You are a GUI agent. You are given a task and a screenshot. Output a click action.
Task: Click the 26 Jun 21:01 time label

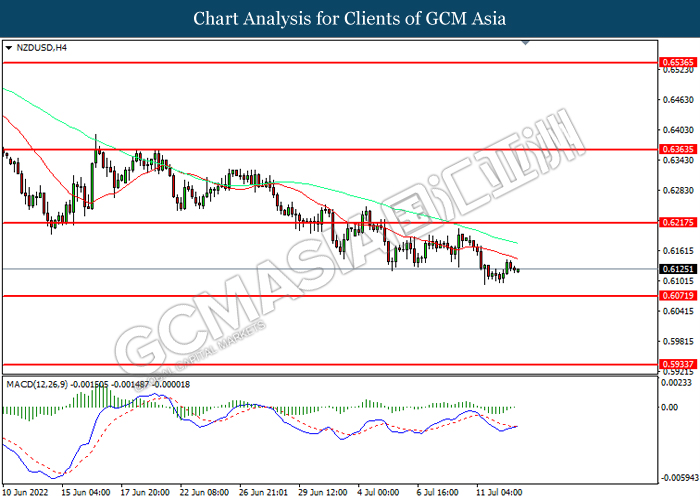tap(263, 492)
